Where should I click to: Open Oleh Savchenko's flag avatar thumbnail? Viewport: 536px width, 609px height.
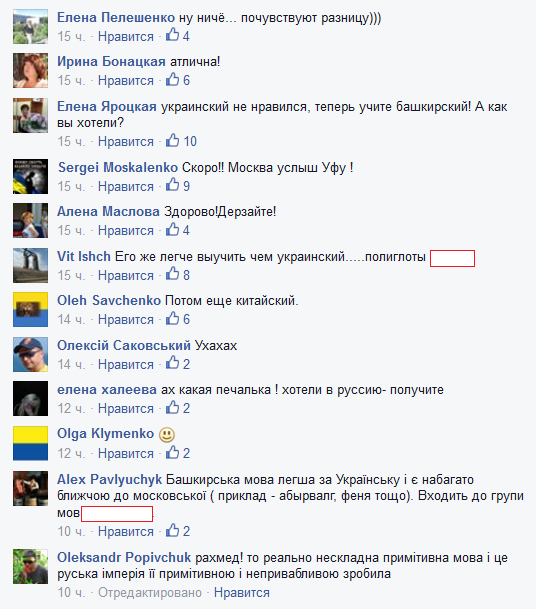click(30, 310)
